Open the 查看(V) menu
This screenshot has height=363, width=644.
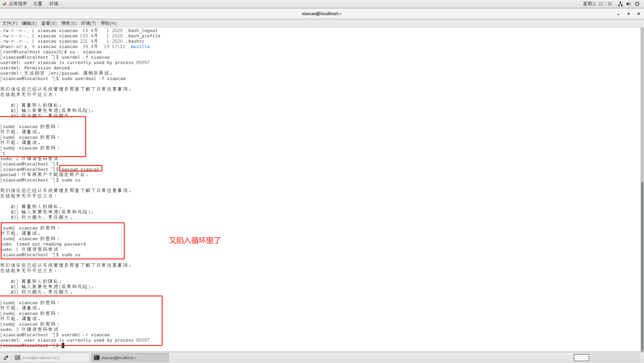click(x=49, y=23)
